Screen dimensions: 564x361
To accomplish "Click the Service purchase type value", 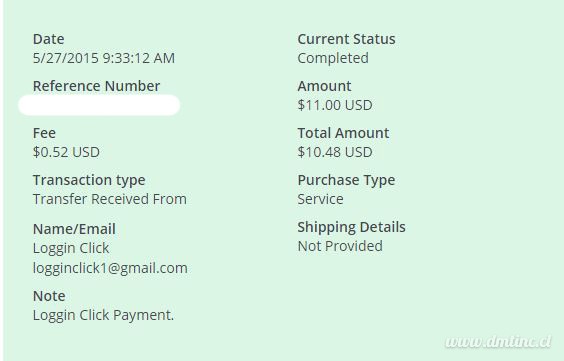I will [x=320, y=199].
